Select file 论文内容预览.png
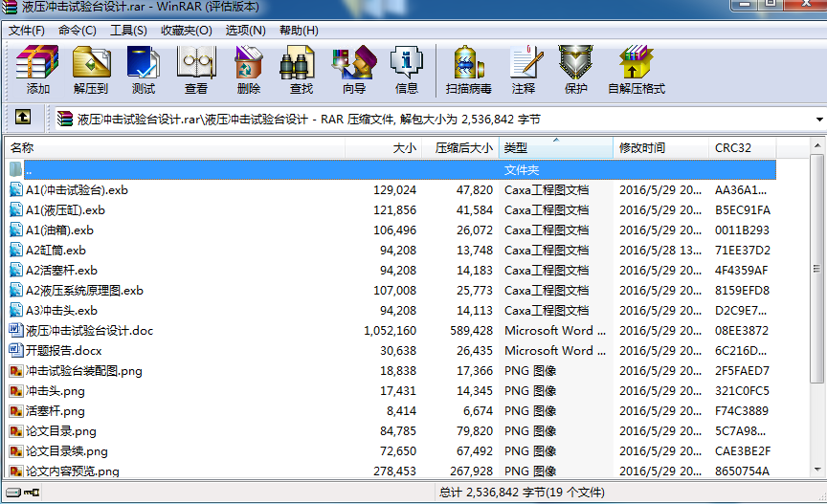The width and height of the screenshot is (827, 504). coord(72,471)
